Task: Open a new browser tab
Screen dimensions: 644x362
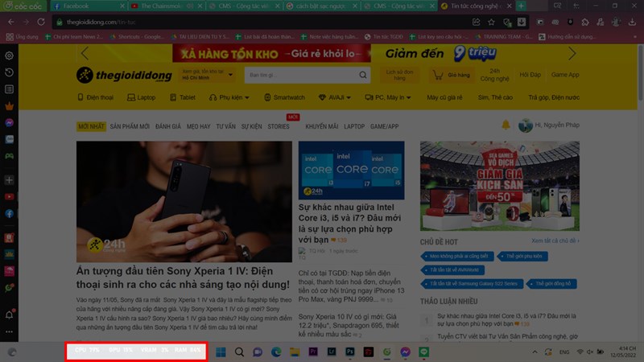Action: [x=521, y=6]
